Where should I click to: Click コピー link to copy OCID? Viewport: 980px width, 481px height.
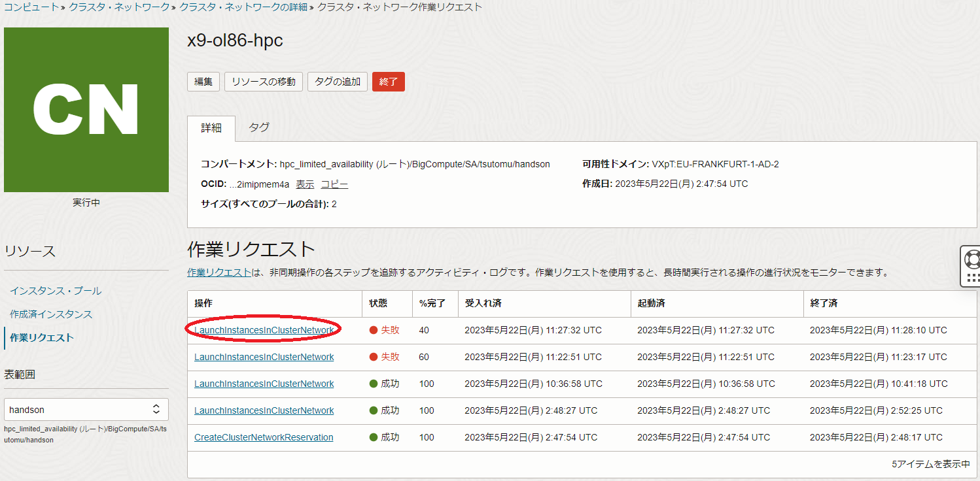point(334,184)
